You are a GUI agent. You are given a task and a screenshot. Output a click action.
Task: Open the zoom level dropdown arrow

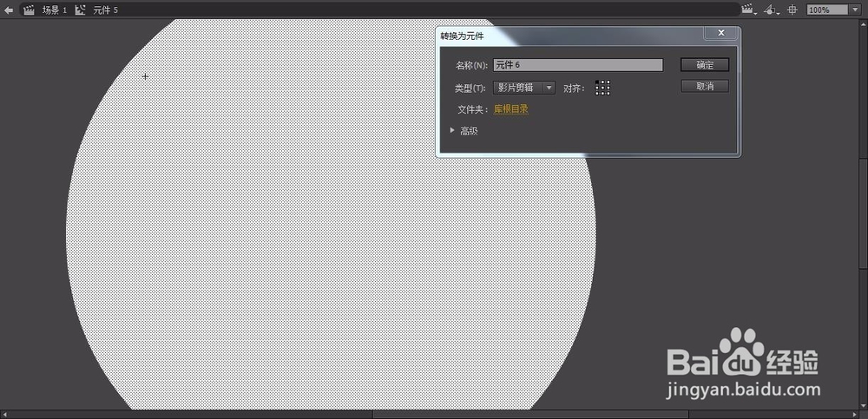coord(855,10)
